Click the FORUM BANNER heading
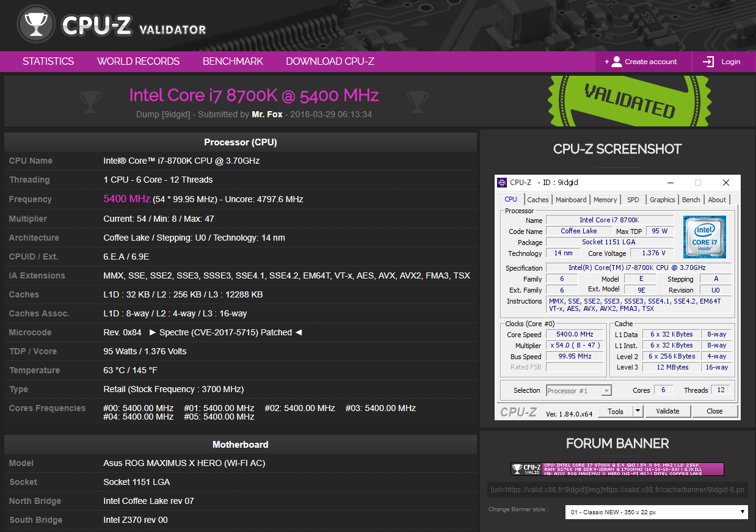Viewport: 756px width, 532px height. [x=617, y=443]
